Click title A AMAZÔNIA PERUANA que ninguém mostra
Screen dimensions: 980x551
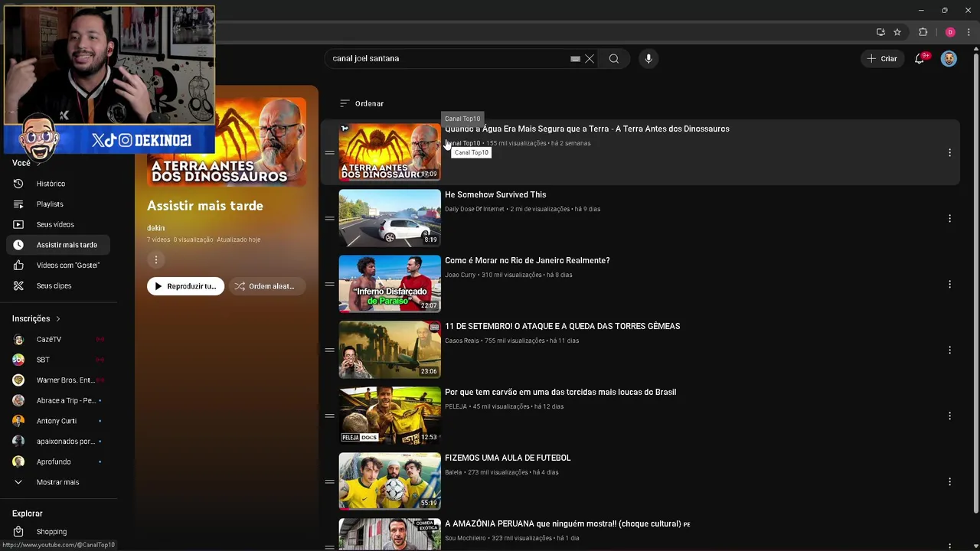click(567, 524)
